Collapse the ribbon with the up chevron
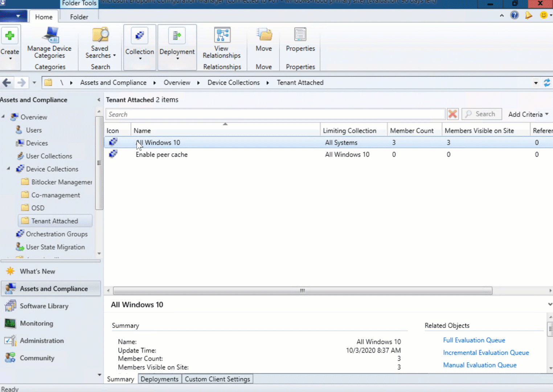Image resolution: width=553 pixels, height=392 pixels. click(501, 16)
